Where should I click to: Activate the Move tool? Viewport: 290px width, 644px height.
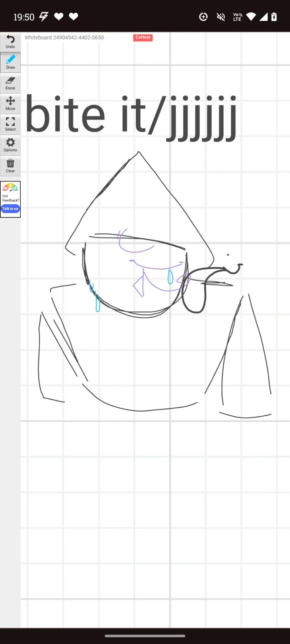point(10,104)
